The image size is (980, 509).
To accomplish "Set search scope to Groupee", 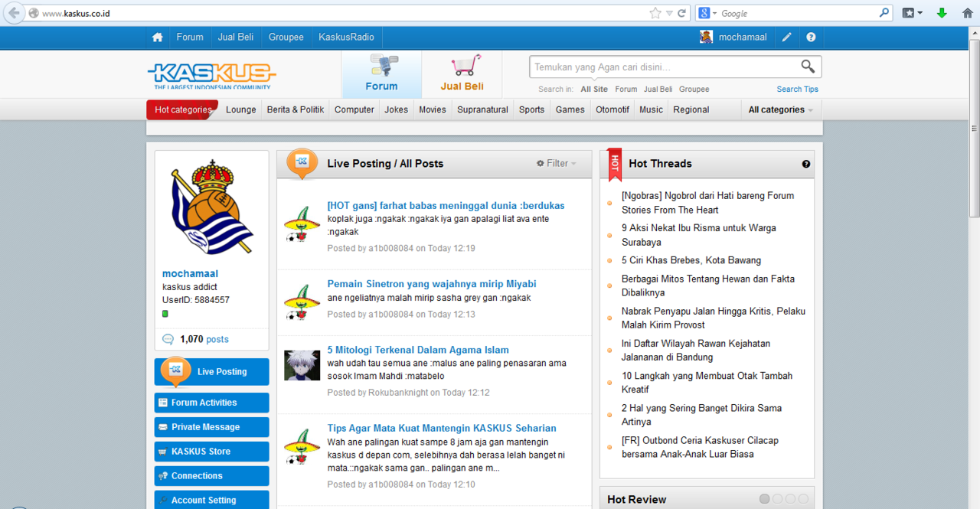I will (694, 89).
